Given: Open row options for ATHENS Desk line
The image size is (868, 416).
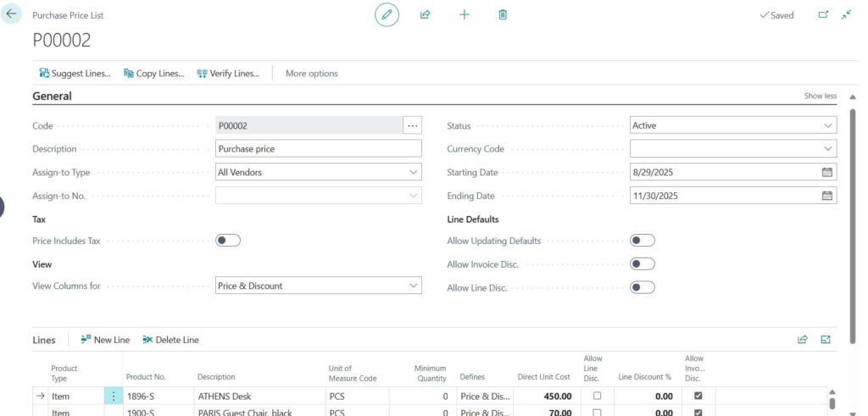Looking at the screenshot, I should point(114,396).
